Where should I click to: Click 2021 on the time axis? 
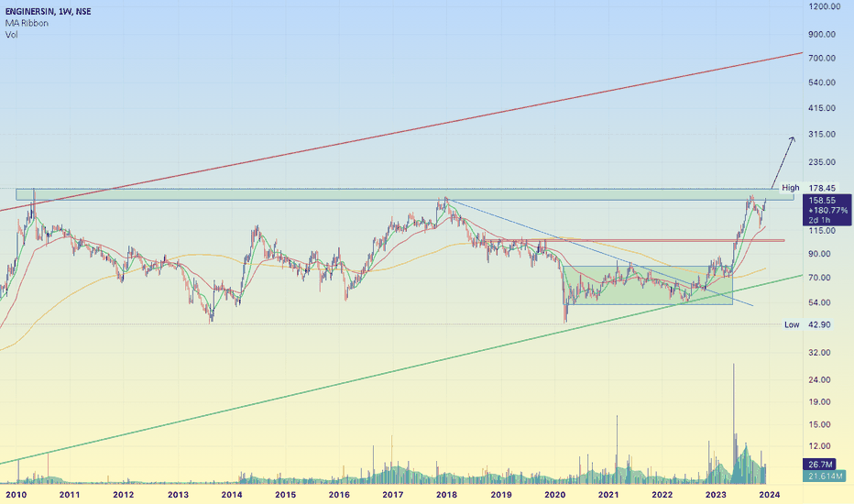[x=608, y=495]
